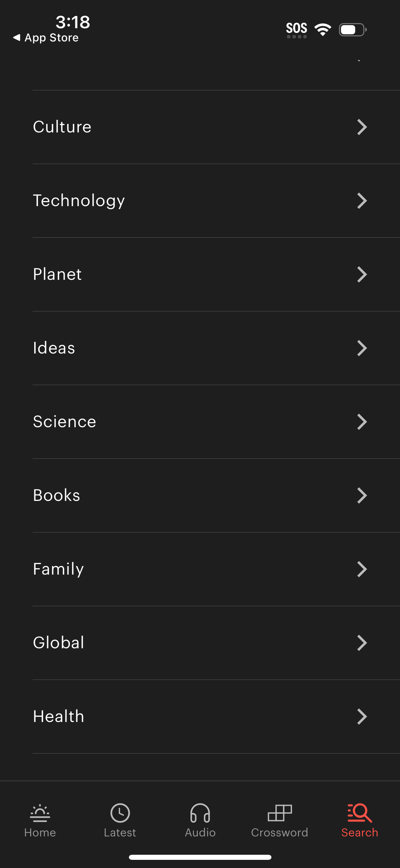Tap the Home sunrise icon
This screenshot has height=868, width=400.
point(40,813)
